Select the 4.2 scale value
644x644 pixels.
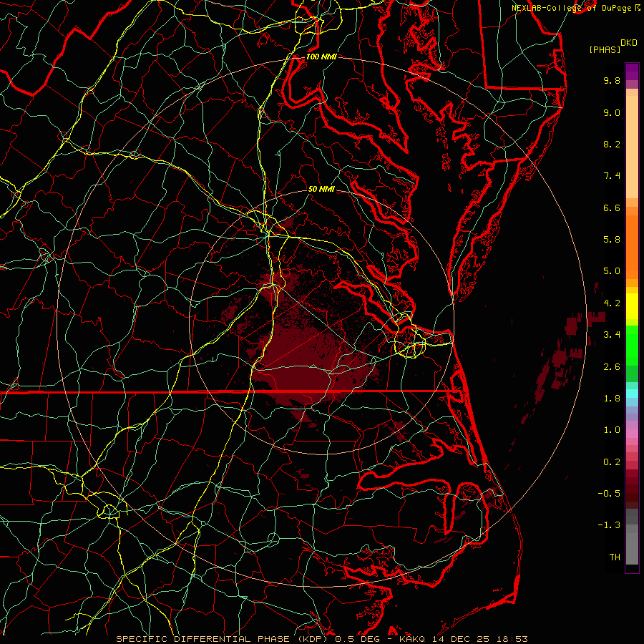click(x=612, y=303)
